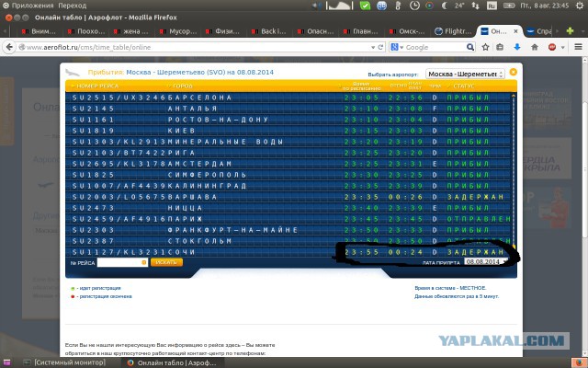The width and height of the screenshot is (588, 368).
Task: Click the battery indicator tray icon
Action: (x=509, y=6)
